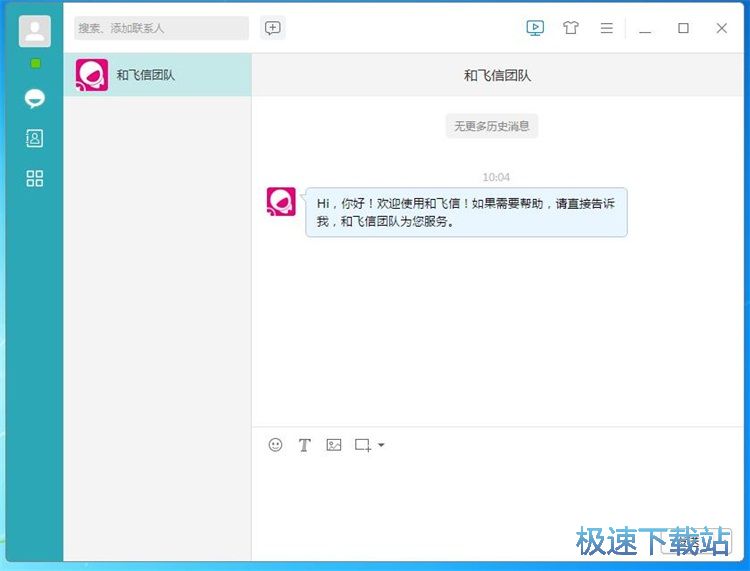Click the 和飞信团队 chat header title
The width and height of the screenshot is (750, 571).
[499, 75]
